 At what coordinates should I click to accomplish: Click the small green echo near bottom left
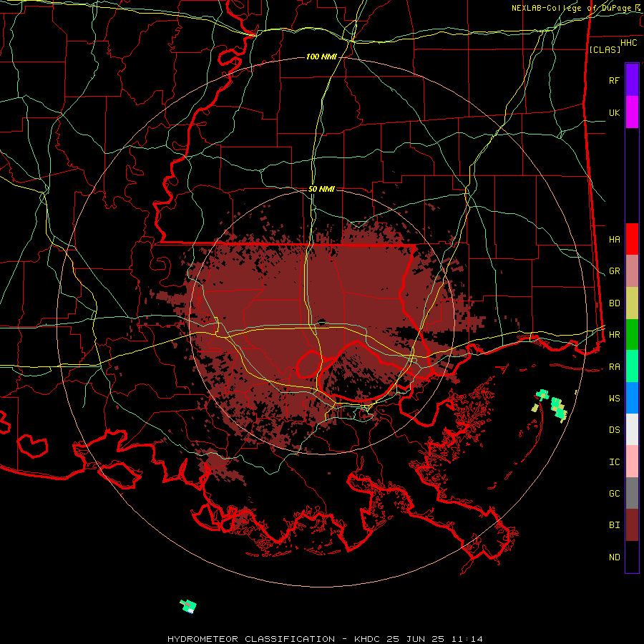pyautogui.click(x=188, y=606)
